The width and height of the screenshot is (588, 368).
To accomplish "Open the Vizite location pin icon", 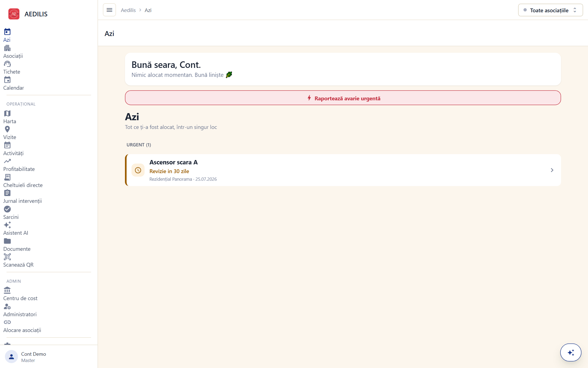I will click(7, 129).
